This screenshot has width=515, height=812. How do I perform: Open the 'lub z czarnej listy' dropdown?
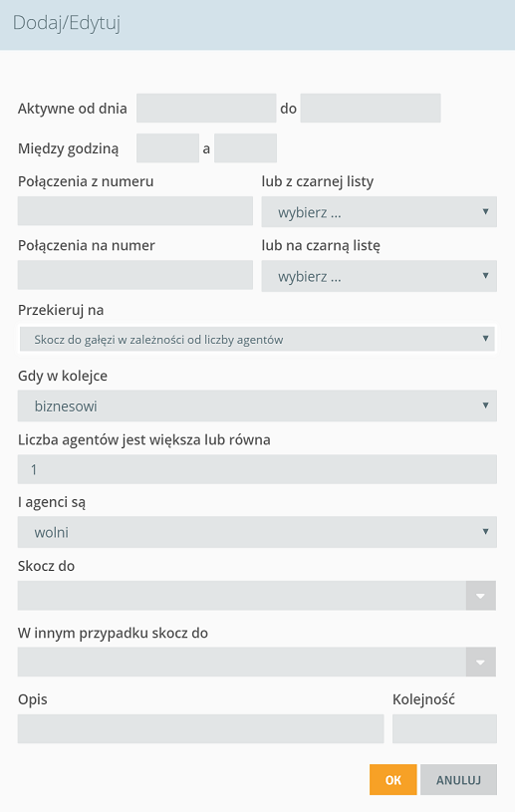[x=379, y=212]
